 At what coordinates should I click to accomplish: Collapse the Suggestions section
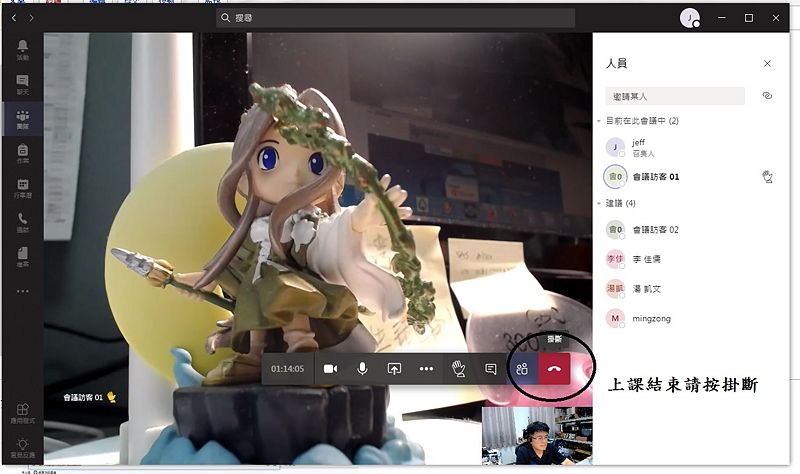tap(599, 203)
